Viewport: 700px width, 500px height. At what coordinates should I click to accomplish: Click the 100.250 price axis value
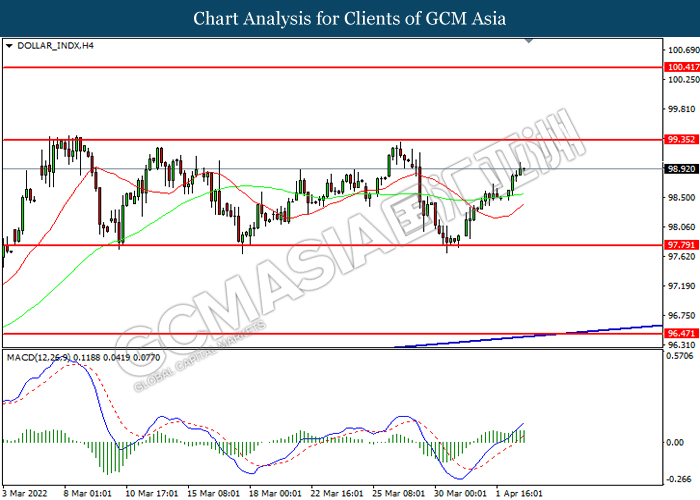coord(683,79)
